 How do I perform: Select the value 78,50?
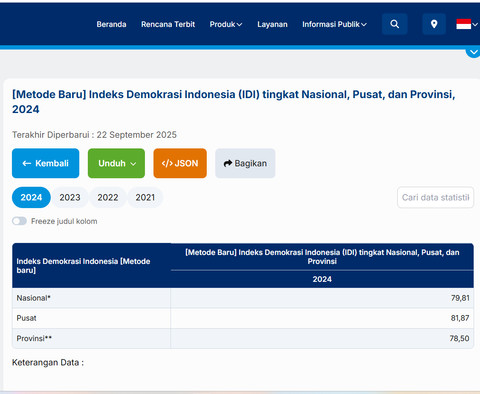click(x=459, y=338)
